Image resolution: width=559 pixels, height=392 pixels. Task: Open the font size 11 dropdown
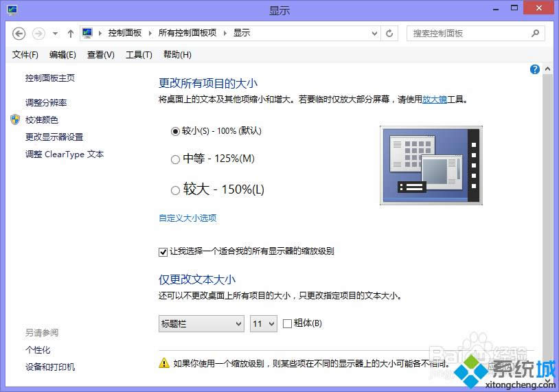pos(264,323)
